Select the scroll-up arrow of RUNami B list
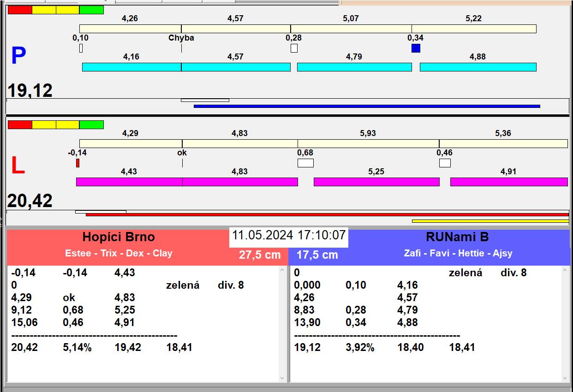573x392 pixels. click(x=566, y=270)
